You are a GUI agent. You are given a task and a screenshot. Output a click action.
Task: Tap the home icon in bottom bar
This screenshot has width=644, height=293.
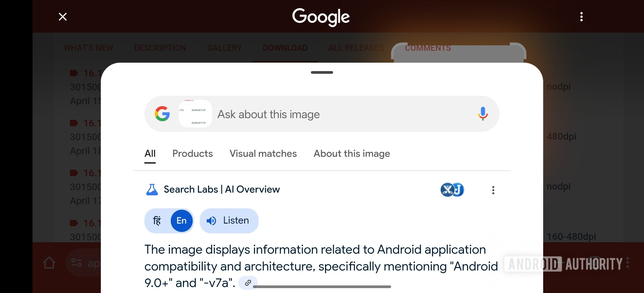click(49, 263)
